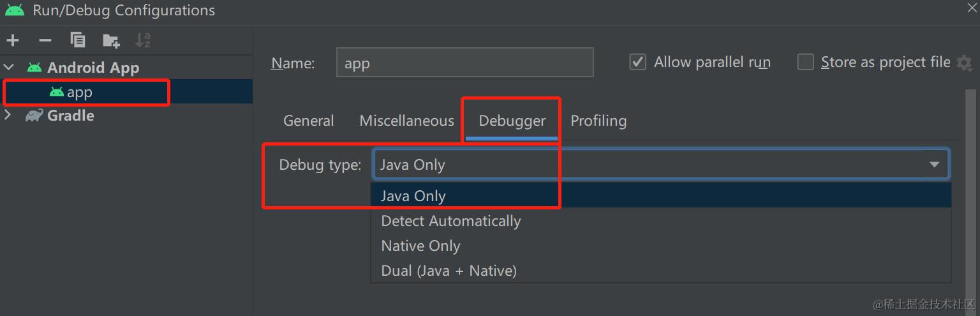Switch to the General tab
The height and width of the screenshot is (316, 980).
pos(309,121)
